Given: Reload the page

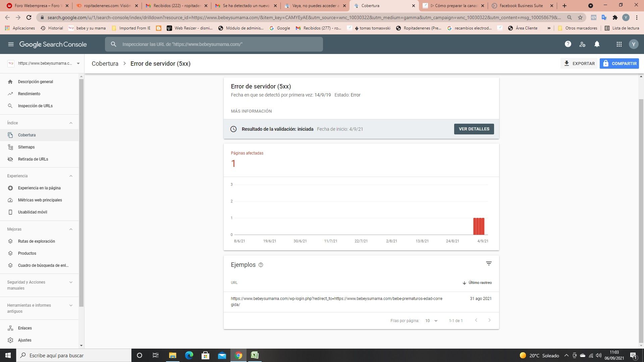Looking at the screenshot, I should 29,17.
